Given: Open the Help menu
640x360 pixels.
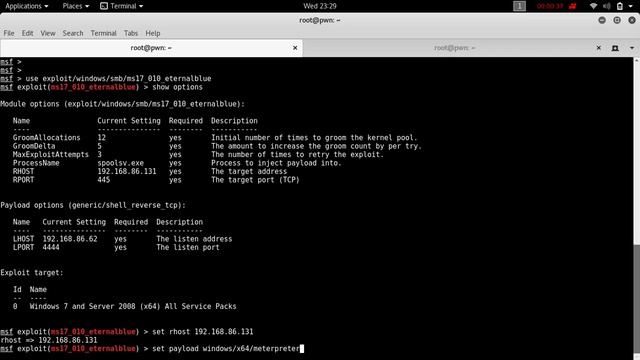Looking at the screenshot, I should [x=153, y=33].
